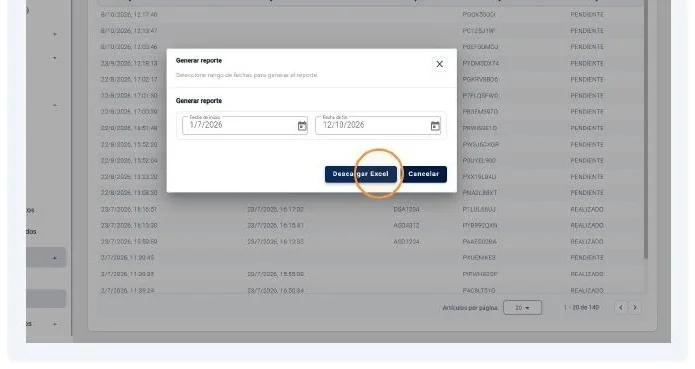Click the Artículos por página label
This screenshot has width=695, height=369.
click(x=470, y=308)
